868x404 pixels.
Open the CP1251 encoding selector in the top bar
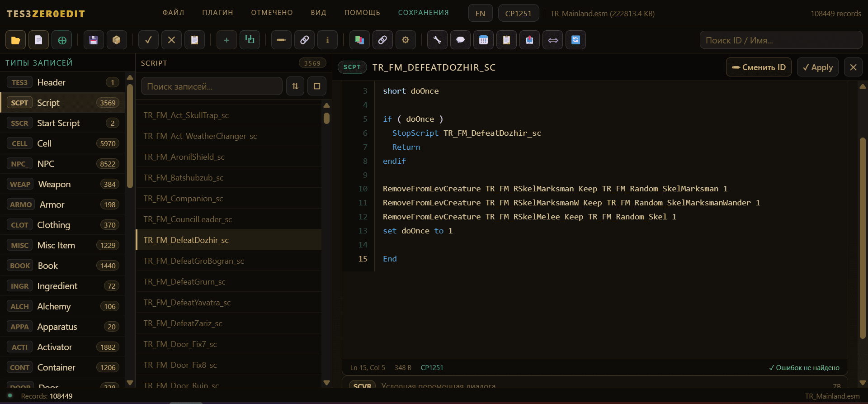coord(518,14)
